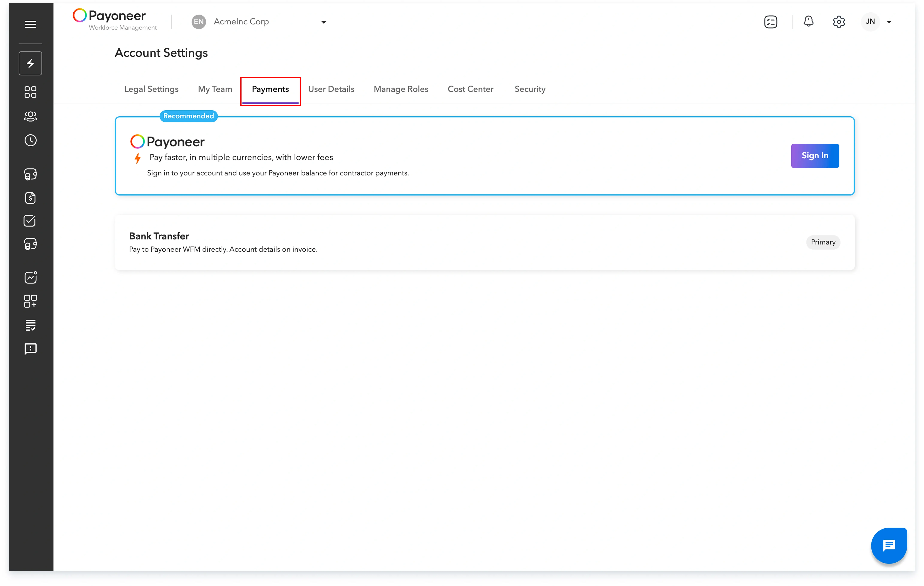Click the lightning bolt quick actions icon
The width and height of the screenshot is (924, 586).
pos(30,63)
